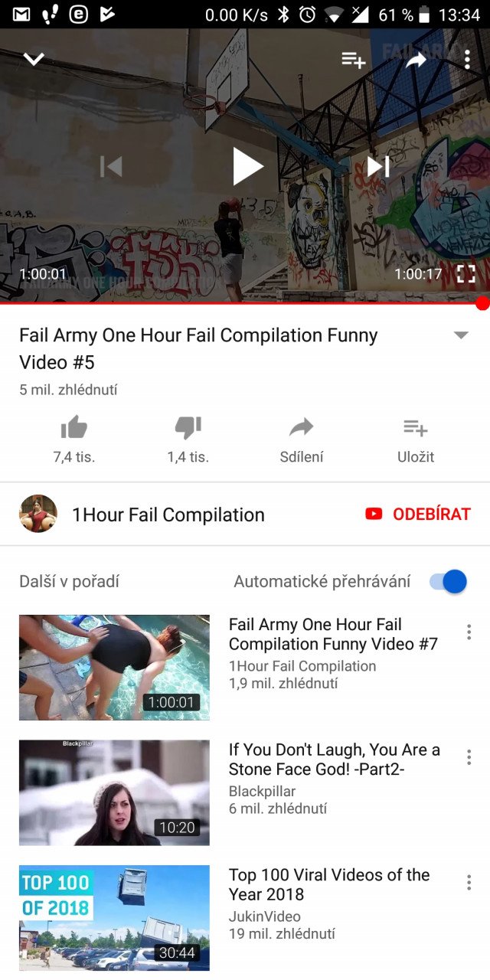Go to the previous video

pos(111,166)
